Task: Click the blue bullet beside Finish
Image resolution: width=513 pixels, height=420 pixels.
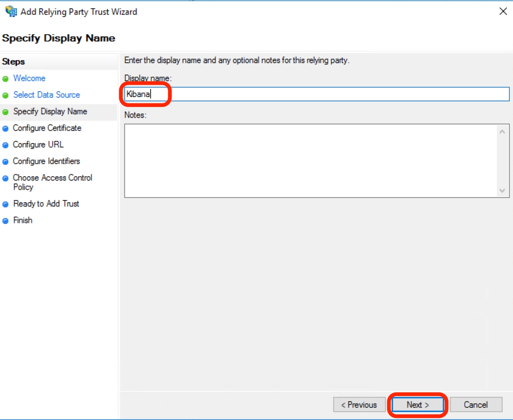Action: click(5, 221)
